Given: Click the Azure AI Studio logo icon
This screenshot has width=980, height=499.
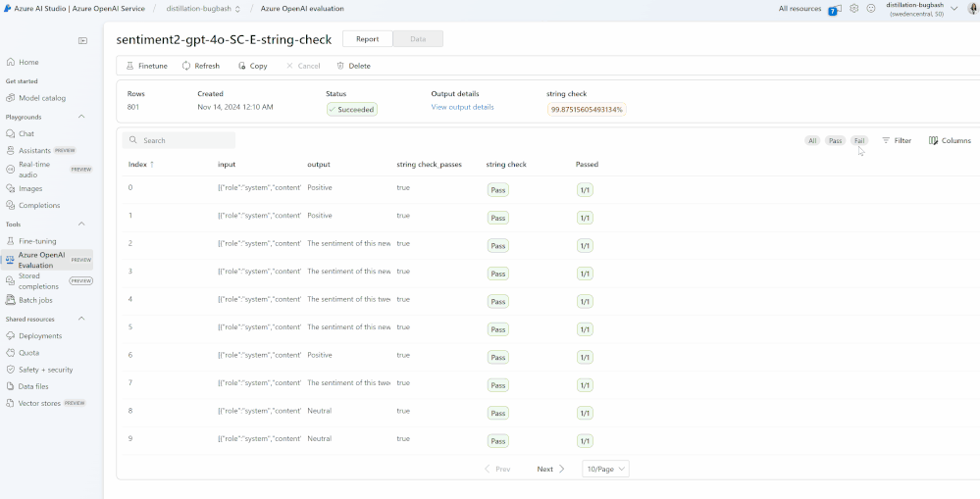Looking at the screenshot, I should (x=8, y=9).
